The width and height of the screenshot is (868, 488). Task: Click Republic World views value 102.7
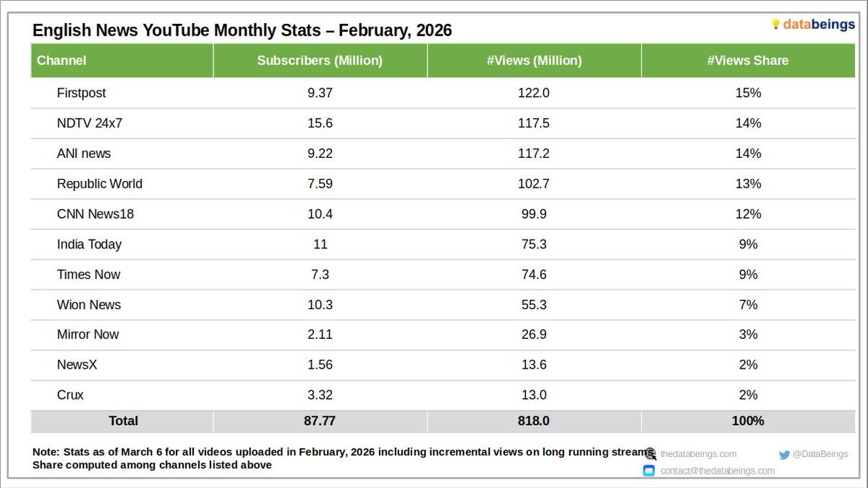534,184
